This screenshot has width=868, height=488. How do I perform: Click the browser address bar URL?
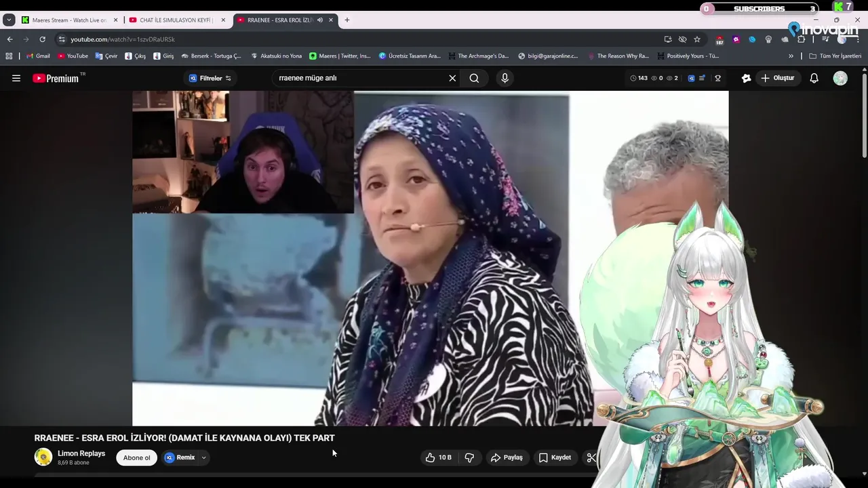coord(123,39)
